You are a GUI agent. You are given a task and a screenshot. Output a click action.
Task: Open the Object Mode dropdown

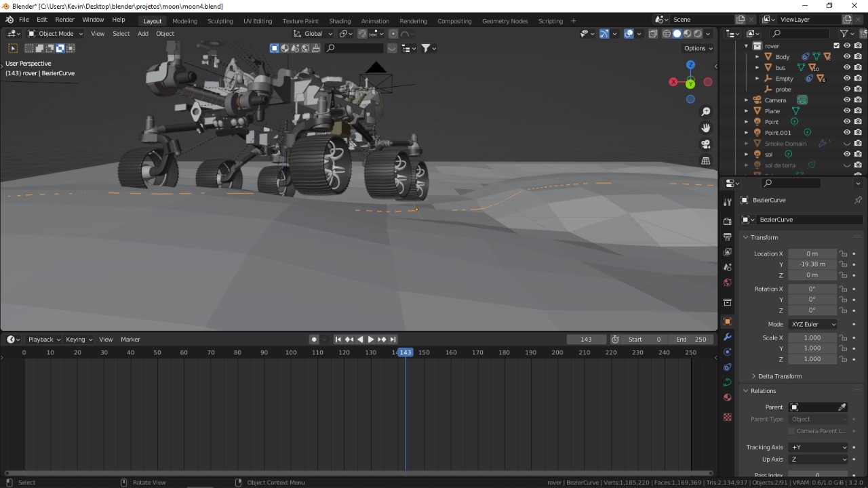pos(56,34)
